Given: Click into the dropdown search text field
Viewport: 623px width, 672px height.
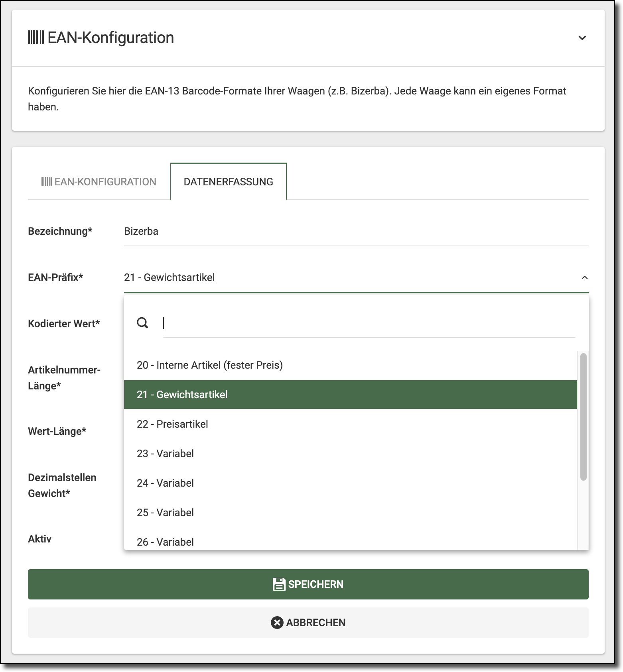Looking at the screenshot, I should coord(369,323).
